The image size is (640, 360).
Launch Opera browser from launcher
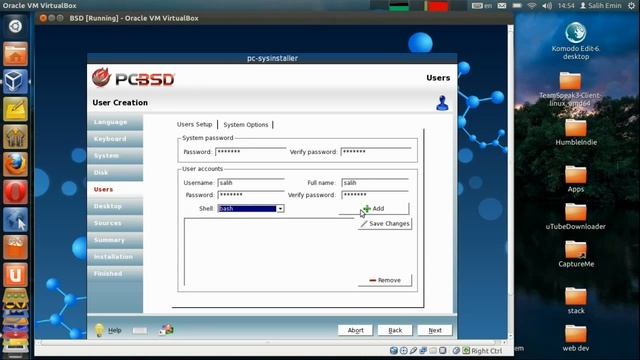15,192
